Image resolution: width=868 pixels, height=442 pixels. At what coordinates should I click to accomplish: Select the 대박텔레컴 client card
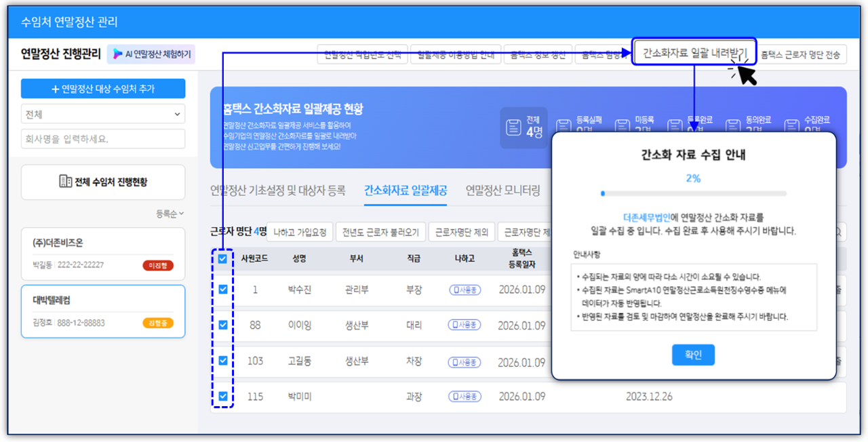103,311
